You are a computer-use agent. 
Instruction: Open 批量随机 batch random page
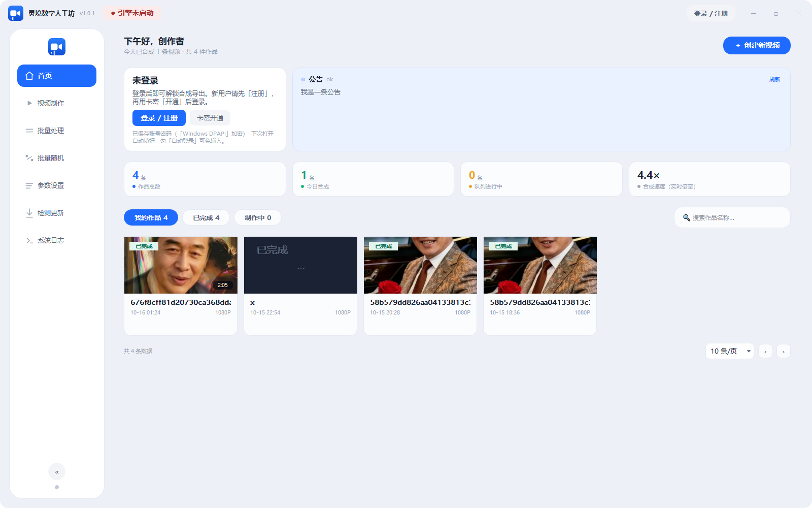57,158
